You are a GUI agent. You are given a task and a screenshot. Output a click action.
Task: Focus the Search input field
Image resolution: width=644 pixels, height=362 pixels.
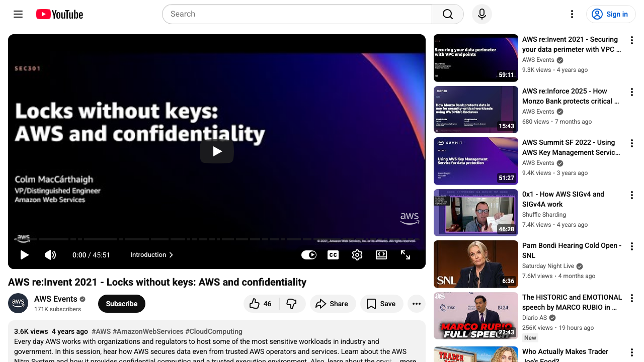(x=297, y=14)
